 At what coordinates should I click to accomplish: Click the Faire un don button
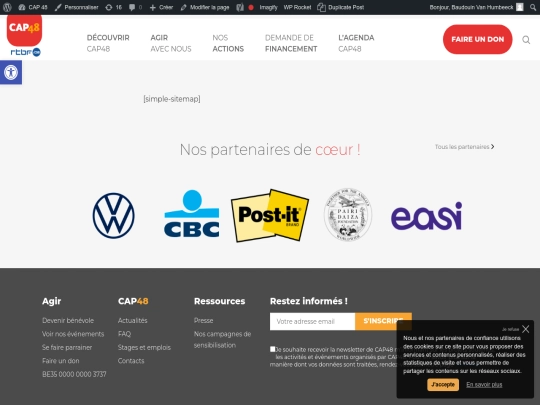[x=477, y=39]
